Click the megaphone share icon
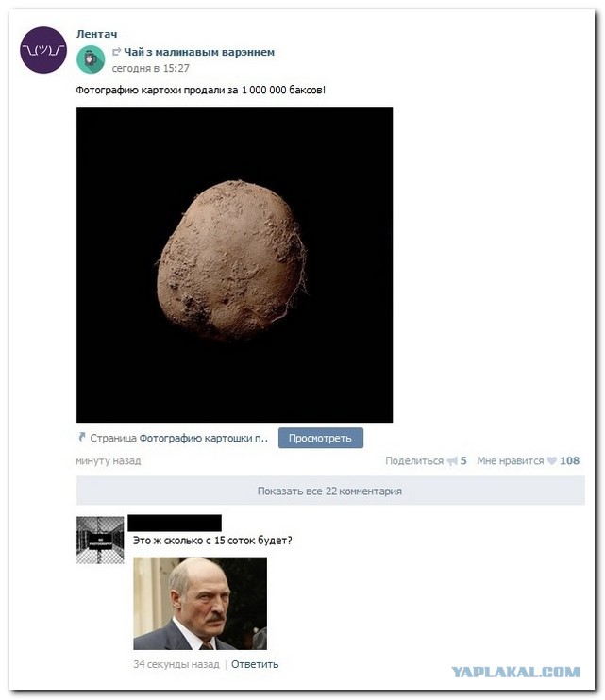 [x=452, y=460]
